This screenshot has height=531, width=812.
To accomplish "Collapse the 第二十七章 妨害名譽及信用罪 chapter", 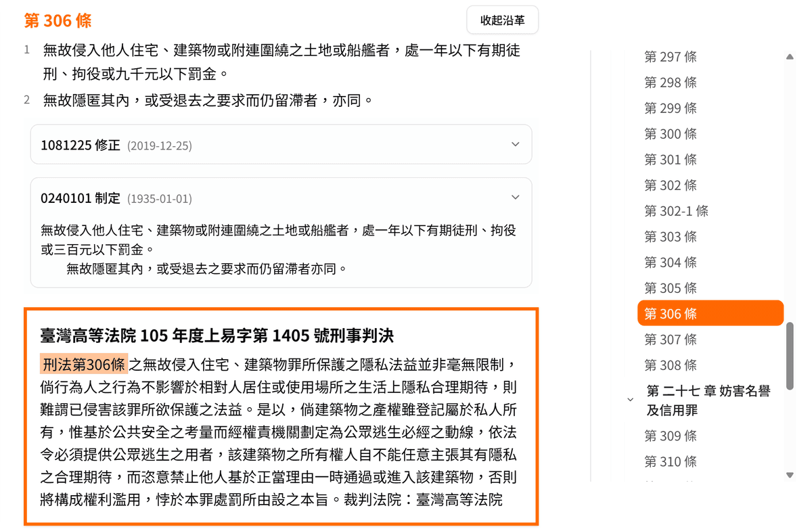I will coord(631,400).
